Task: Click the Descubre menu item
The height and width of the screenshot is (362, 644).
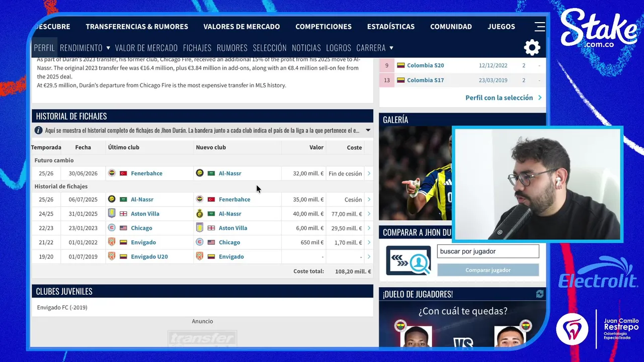Action: [x=53, y=27]
